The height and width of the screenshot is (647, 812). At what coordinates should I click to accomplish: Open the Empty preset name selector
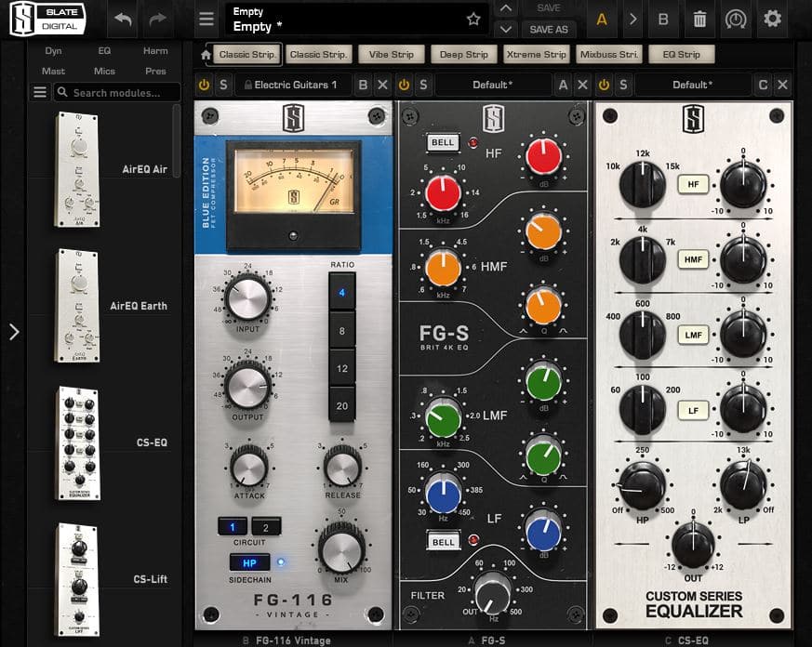point(356,20)
